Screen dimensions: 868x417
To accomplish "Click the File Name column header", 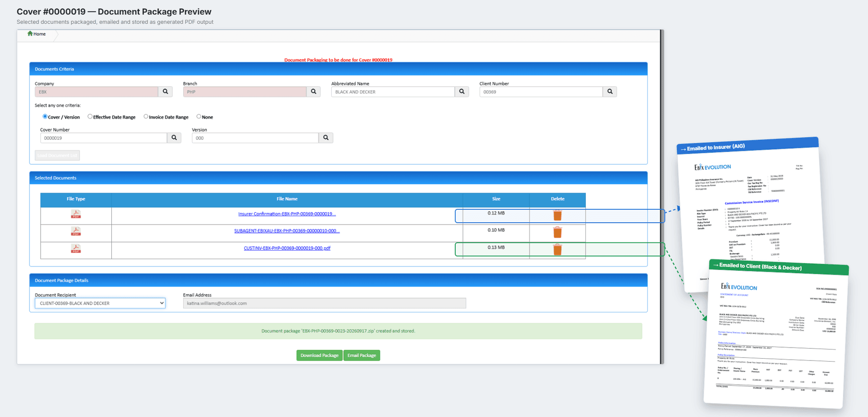I will pos(287,199).
